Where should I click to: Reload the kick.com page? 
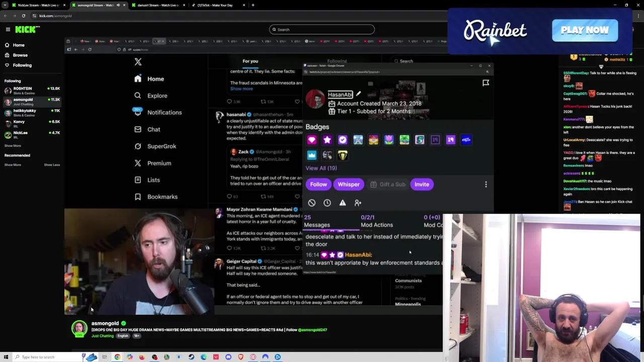coord(23,16)
